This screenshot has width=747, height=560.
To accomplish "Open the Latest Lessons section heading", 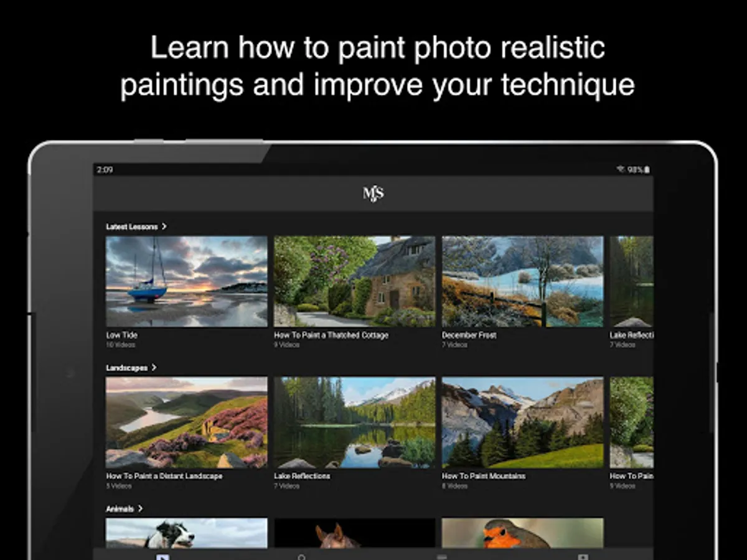I will [x=132, y=226].
